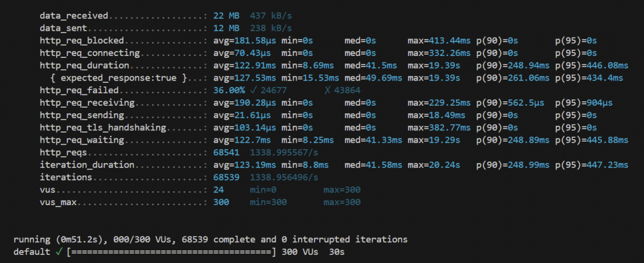Screen dimensions: 644x263
Task: Click the checkmark after default label
Action: [58, 252]
